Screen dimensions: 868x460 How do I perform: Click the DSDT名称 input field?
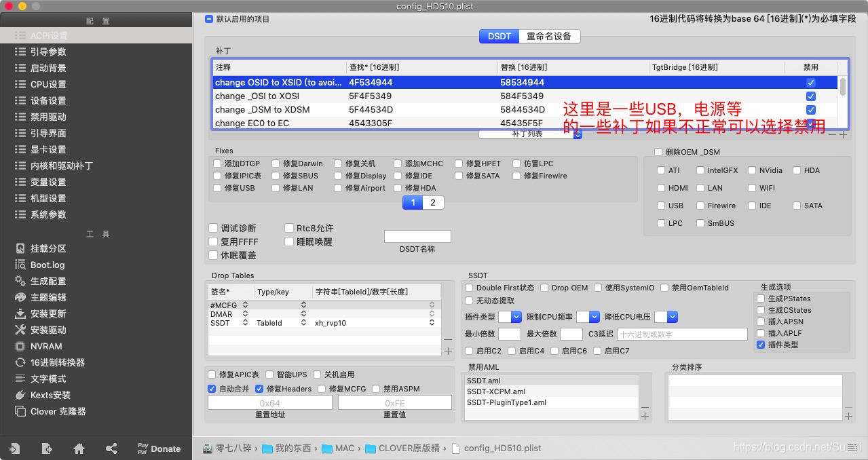[417, 236]
